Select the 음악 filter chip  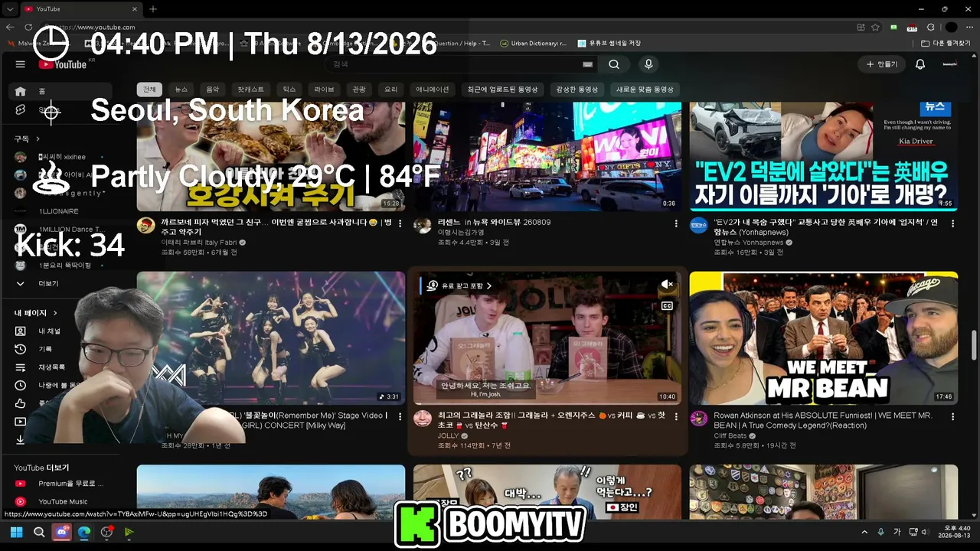pyautogui.click(x=213, y=90)
